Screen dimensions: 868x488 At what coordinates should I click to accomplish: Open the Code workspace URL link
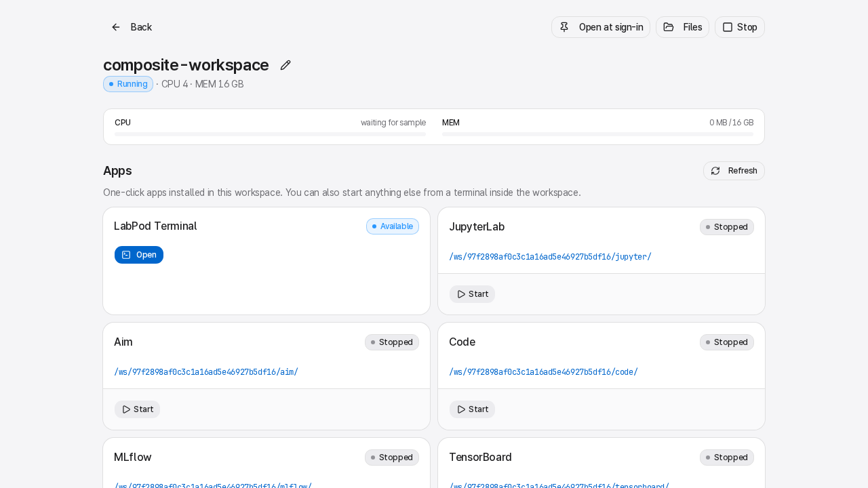pyautogui.click(x=543, y=372)
